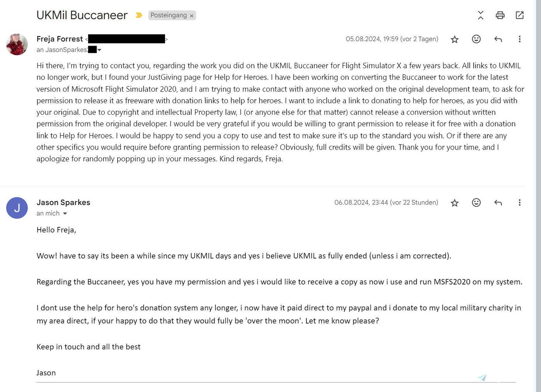Print all messages in this thread
Screen dimensions: 541x392
[x=500, y=15]
